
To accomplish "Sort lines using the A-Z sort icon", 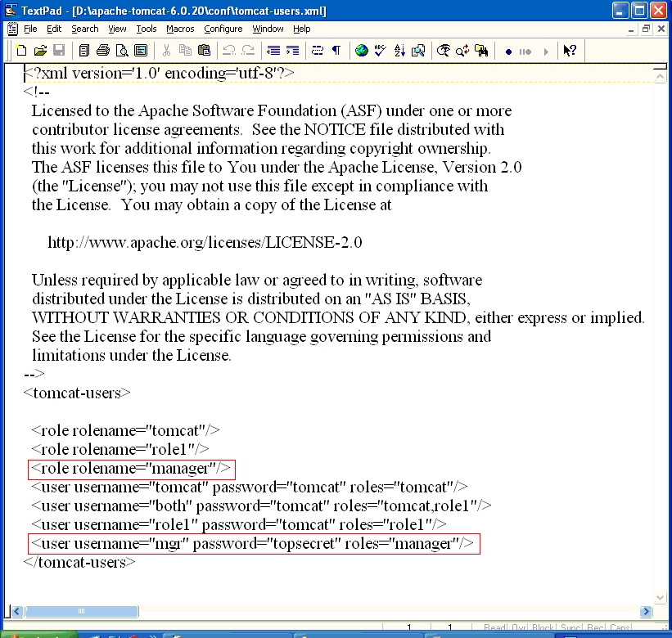I will click(399, 50).
